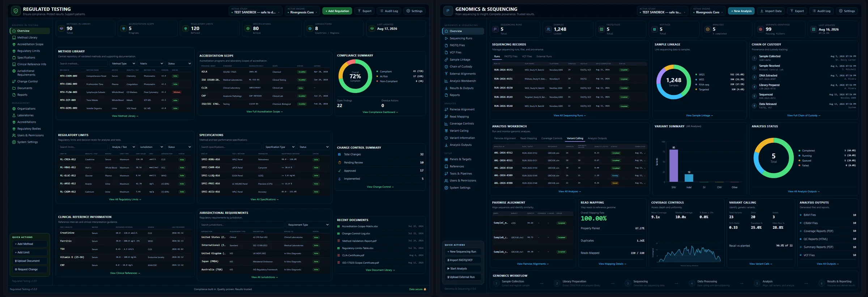Select Read Mapping tab in Analysis Workbench
Image resolution: width=868 pixels, height=297 pixels.
[528, 138]
